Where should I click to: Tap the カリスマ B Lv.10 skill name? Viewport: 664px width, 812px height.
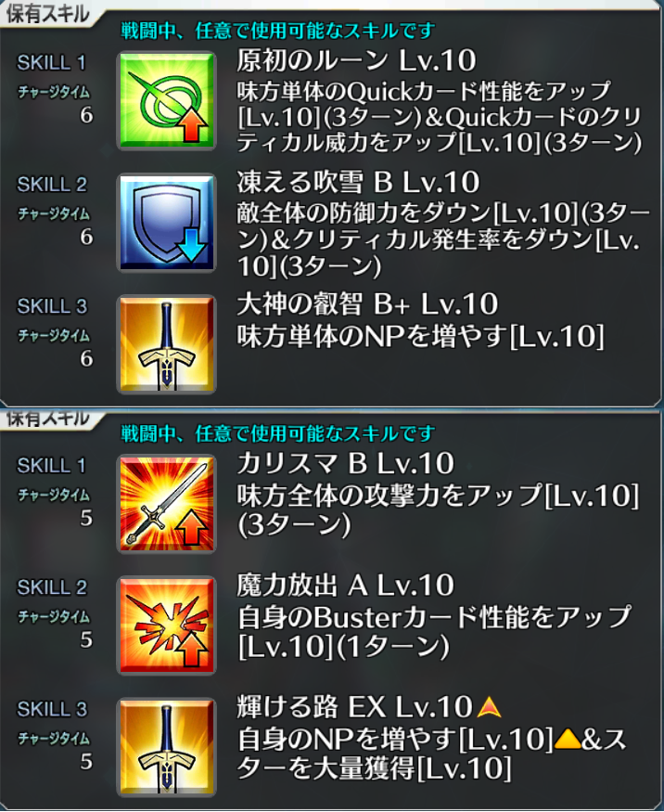pos(346,463)
